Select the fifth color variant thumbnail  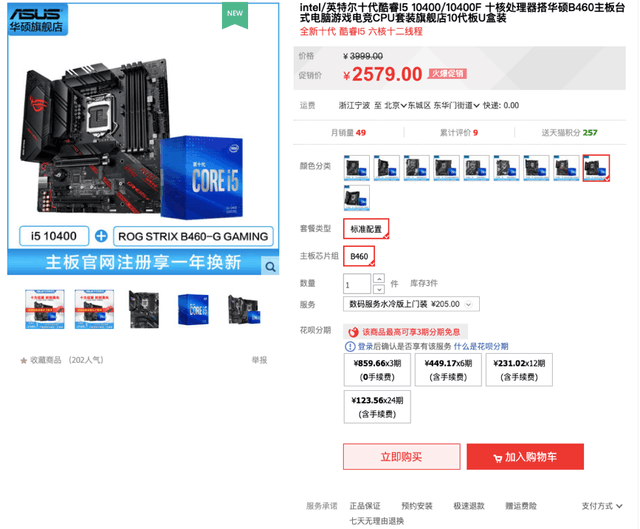pos(476,168)
